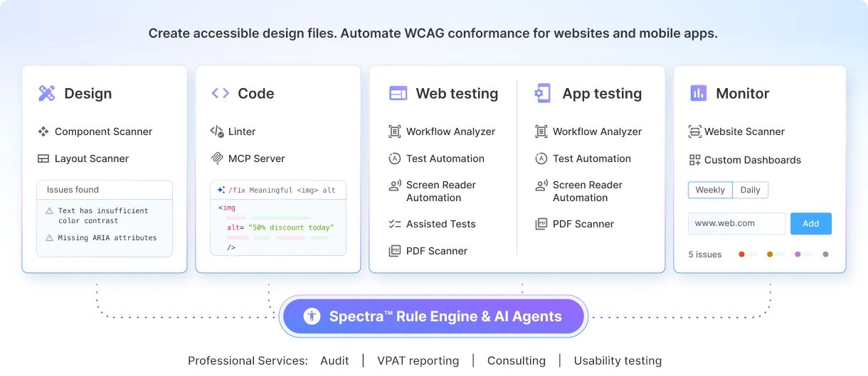Click Web testing Workflow Analyzer icon
The height and width of the screenshot is (376, 868).
(x=395, y=131)
